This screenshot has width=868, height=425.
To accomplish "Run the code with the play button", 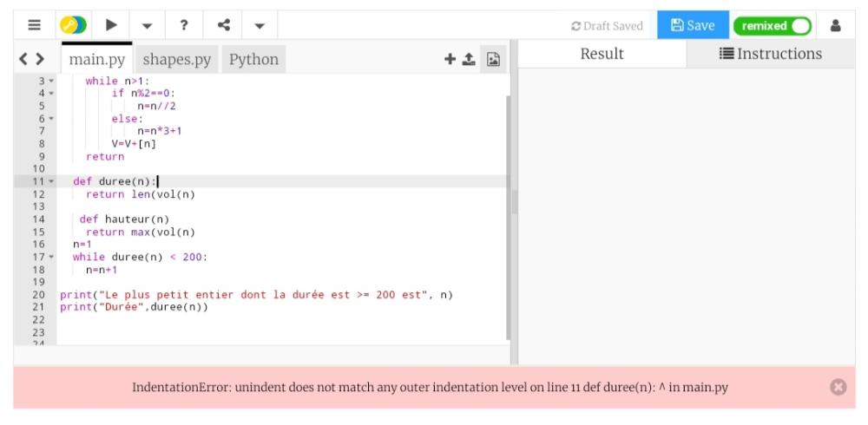I will pos(111,25).
